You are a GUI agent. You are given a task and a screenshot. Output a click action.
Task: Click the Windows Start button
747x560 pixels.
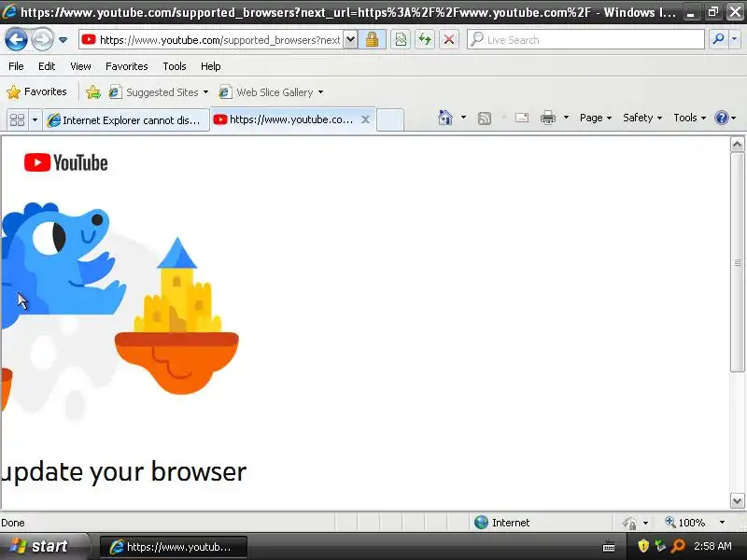pos(44,546)
